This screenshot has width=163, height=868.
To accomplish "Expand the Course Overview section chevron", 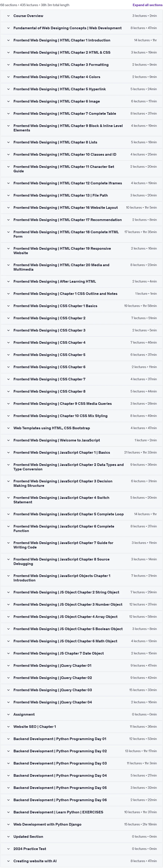I will point(8,16).
